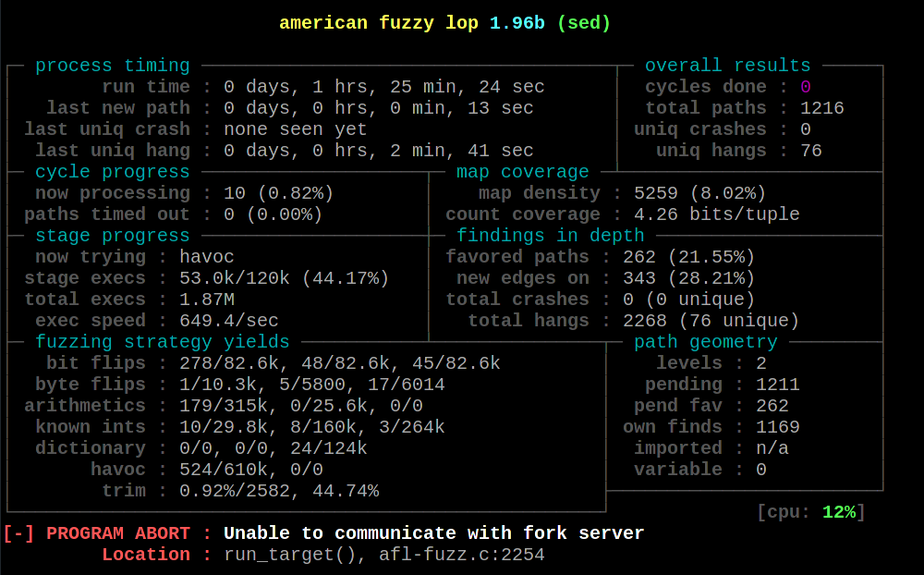Click trim value '0.92%/2582, 44.74%'
Screen dimensions: 924x575
[x=279, y=490]
